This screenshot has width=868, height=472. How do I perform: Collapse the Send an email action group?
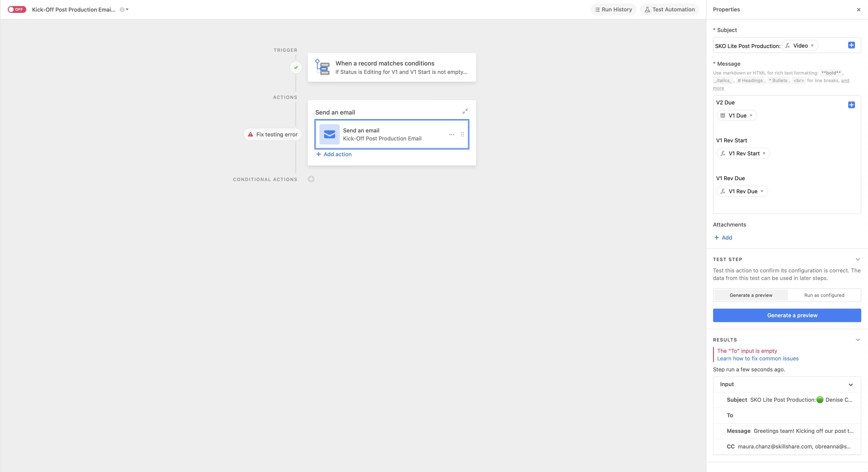pyautogui.click(x=465, y=111)
